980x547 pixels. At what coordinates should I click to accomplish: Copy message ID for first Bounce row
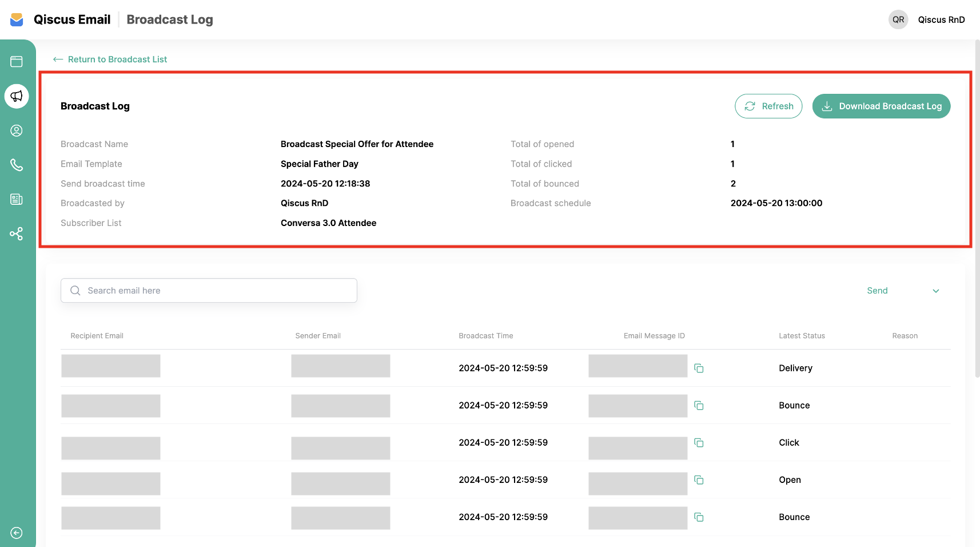click(x=699, y=405)
